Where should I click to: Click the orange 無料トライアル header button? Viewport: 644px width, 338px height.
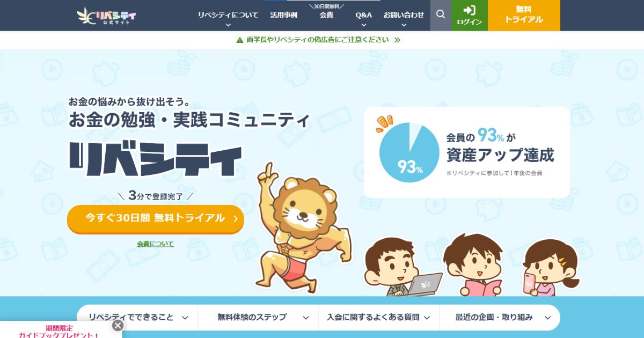coord(524,15)
